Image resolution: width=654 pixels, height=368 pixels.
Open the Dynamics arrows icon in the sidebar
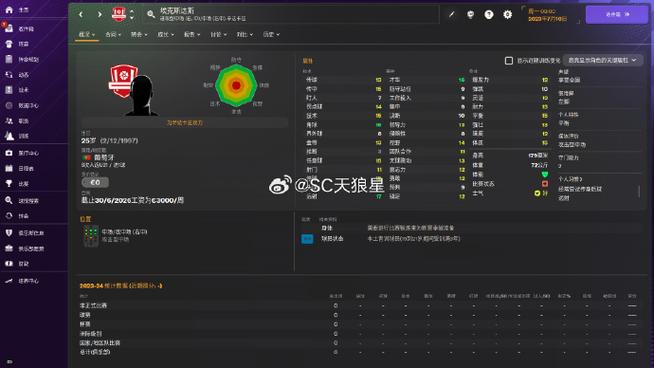tap(9, 75)
